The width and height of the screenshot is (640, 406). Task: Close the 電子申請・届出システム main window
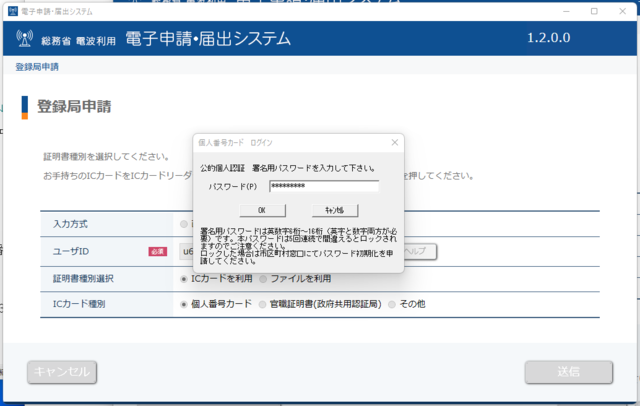point(622,11)
